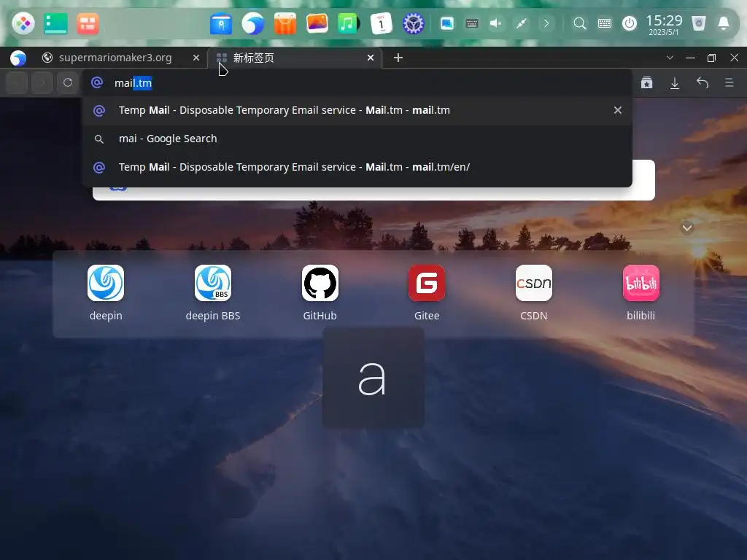Open the browser hamburger menu
This screenshot has width=747, height=560.
pos(729,83)
